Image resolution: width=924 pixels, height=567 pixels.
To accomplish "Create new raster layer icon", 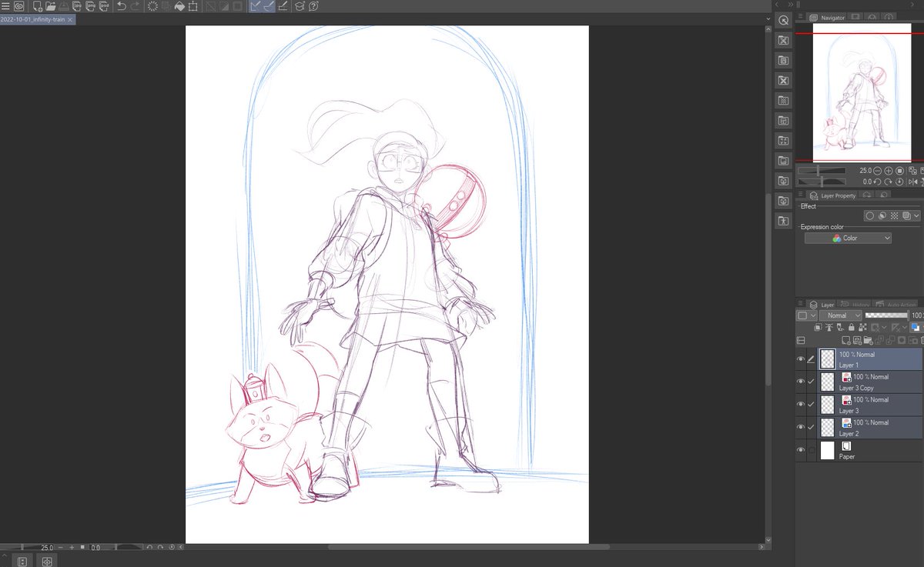I will click(846, 340).
